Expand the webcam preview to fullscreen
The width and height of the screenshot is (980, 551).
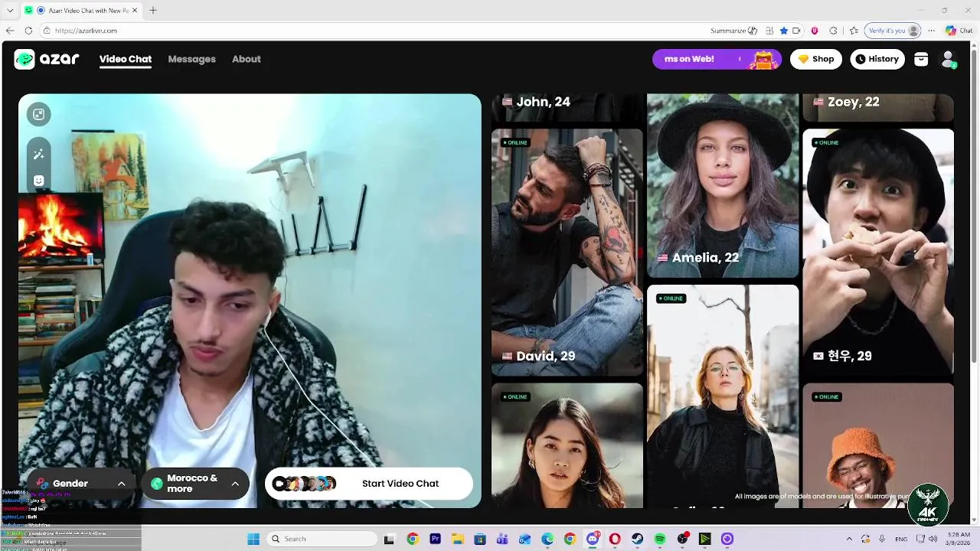pos(39,114)
